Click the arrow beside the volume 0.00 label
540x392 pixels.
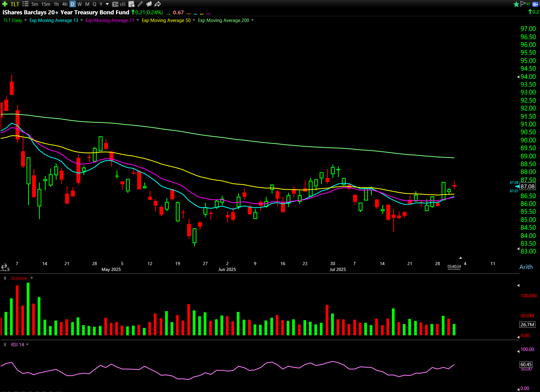point(518,337)
